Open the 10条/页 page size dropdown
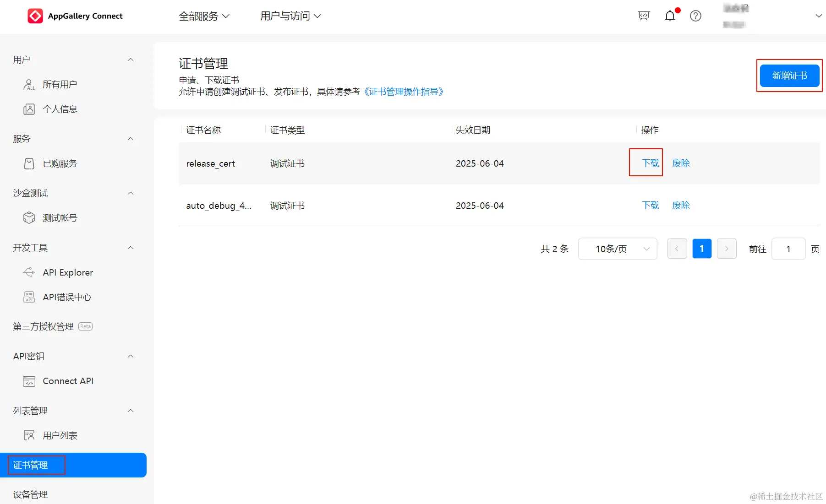 [x=618, y=249]
